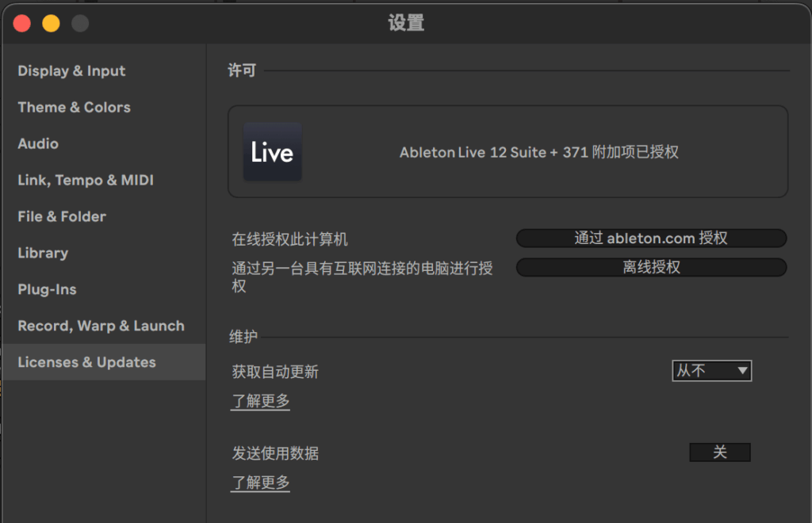Open the Plug-Ins settings page

coord(46,289)
